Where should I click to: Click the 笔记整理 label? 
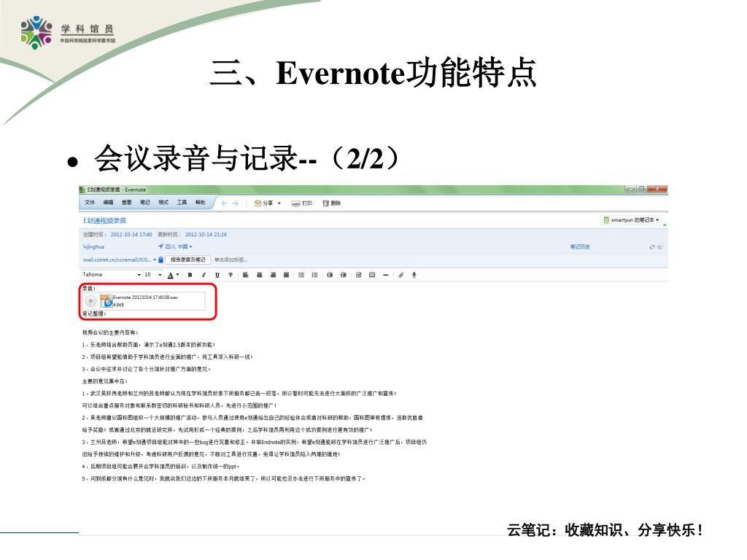coord(93,314)
